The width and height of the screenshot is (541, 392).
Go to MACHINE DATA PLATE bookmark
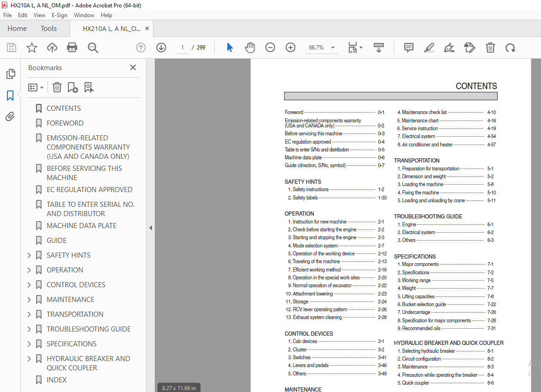[81, 225]
